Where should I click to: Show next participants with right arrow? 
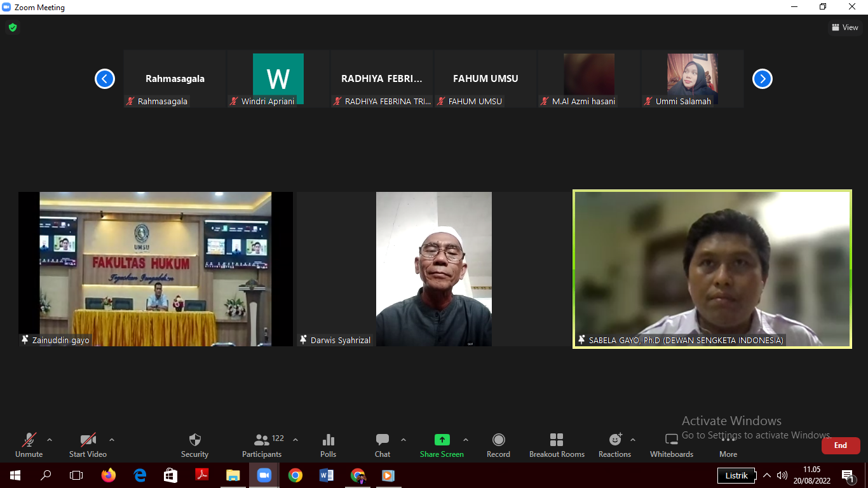(762, 79)
